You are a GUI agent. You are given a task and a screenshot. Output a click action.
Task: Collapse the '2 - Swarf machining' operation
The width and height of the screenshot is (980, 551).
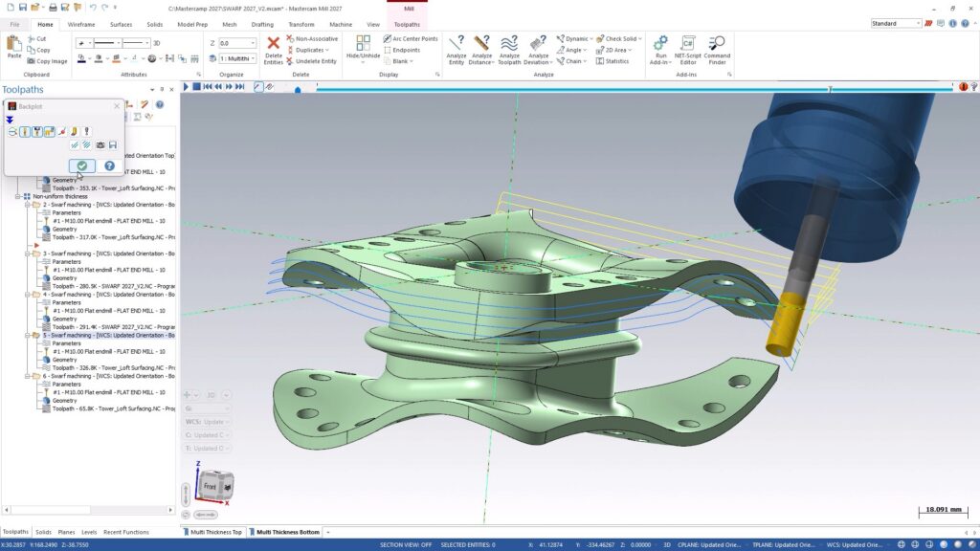click(x=28, y=205)
